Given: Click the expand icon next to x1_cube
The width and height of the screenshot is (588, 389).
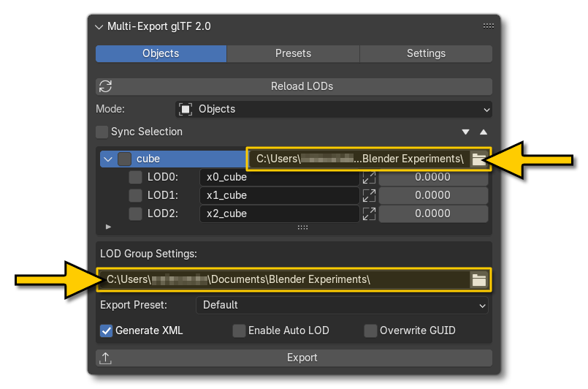Looking at the screenshot, I should click(369, 195).
